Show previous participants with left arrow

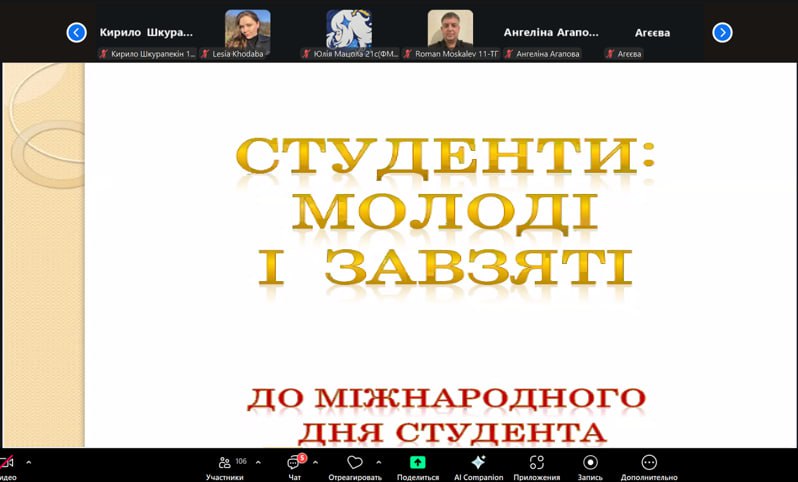76,33
